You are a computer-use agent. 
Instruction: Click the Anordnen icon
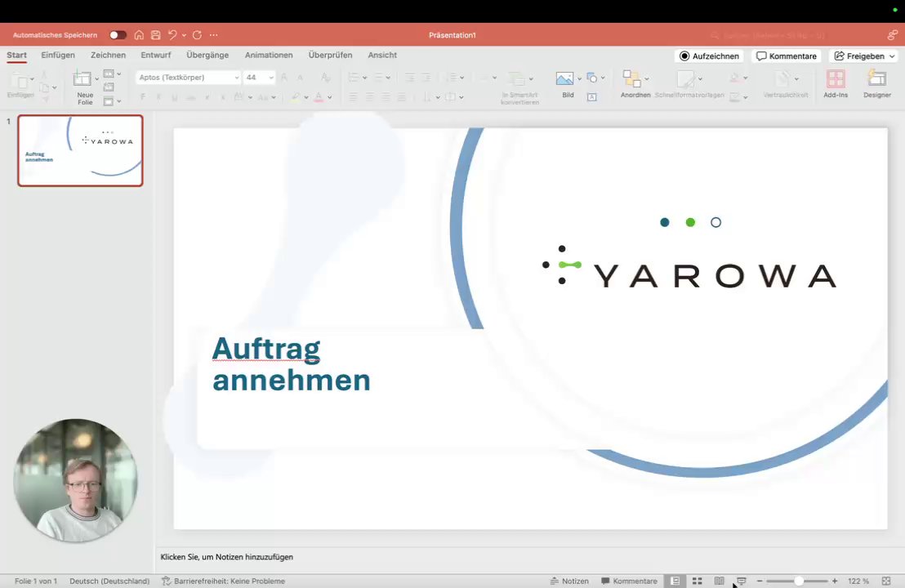coord(631,78)
